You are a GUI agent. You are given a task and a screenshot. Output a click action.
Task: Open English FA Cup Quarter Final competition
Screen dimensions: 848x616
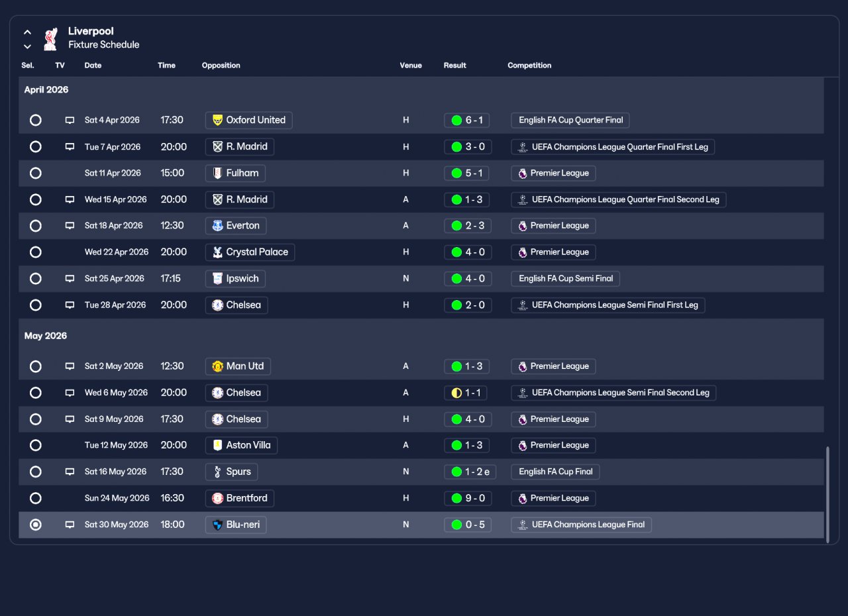[570, 120]
